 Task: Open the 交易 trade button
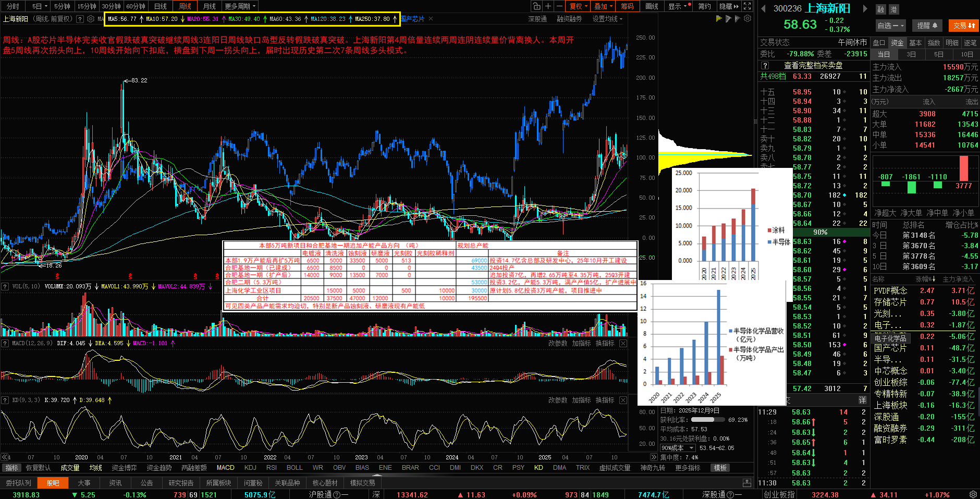pyautogui.click(x=964, y=25)
